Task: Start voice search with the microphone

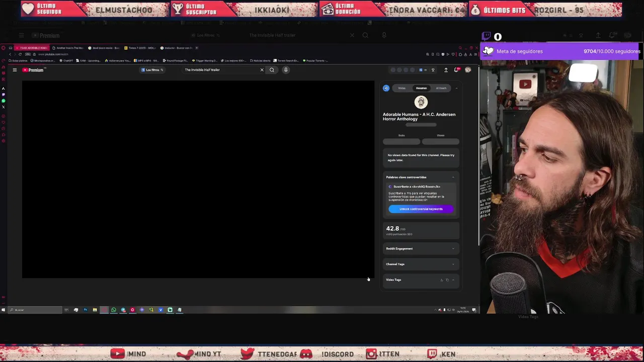Action: point(286,70)
